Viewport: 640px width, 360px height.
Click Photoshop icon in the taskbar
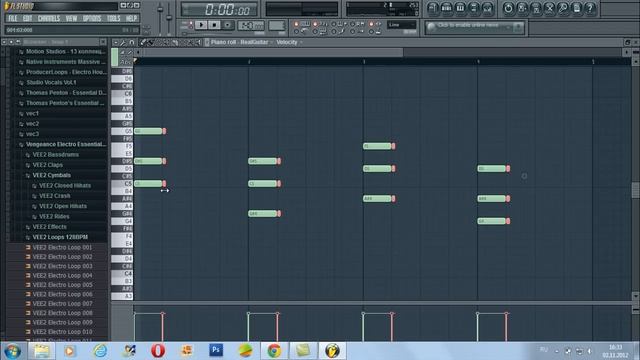pos(216,350)
